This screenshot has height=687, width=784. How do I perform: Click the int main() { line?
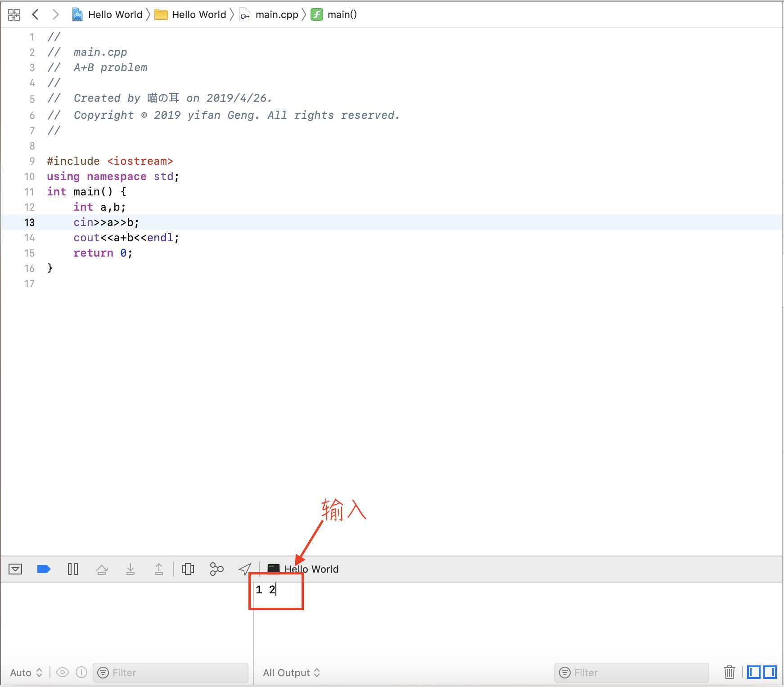click(x=87, y=192)
